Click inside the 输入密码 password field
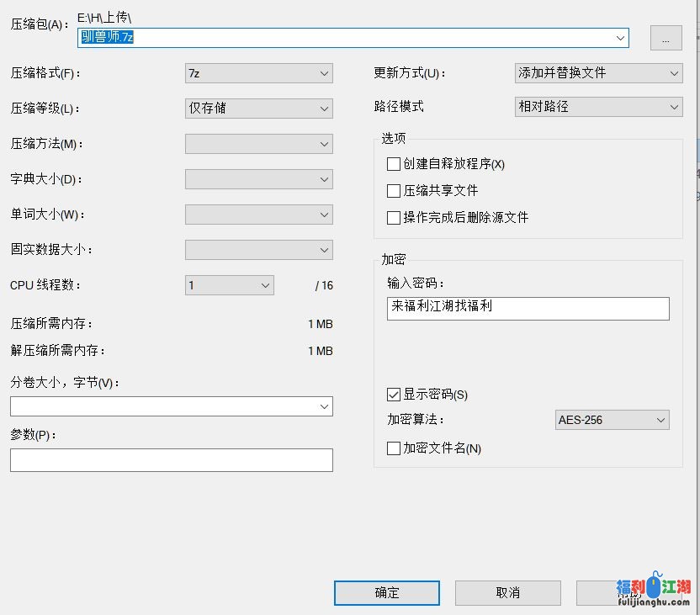Screen dimensions: 700x615 click(x=528, y=308)
